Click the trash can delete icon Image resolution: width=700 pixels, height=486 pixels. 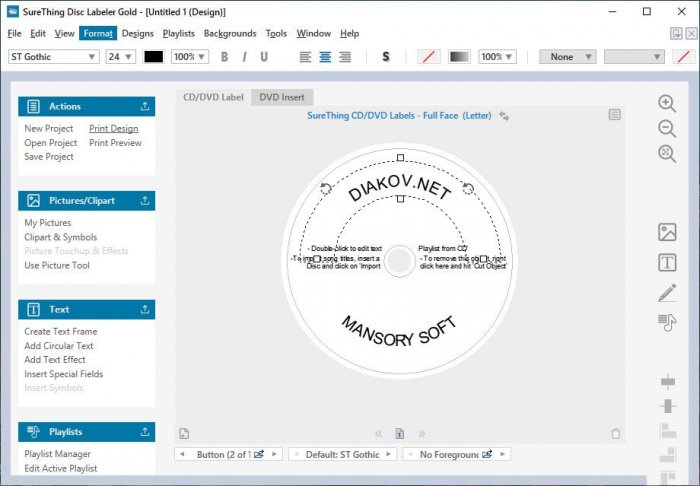click(x=616, y=433)
